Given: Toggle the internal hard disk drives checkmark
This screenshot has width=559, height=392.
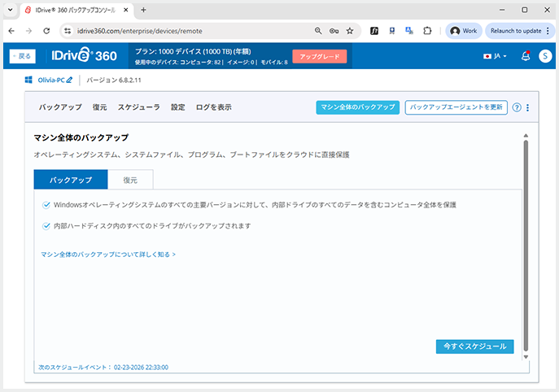Looking at the screenshot, I should click(x=46, y=225).
